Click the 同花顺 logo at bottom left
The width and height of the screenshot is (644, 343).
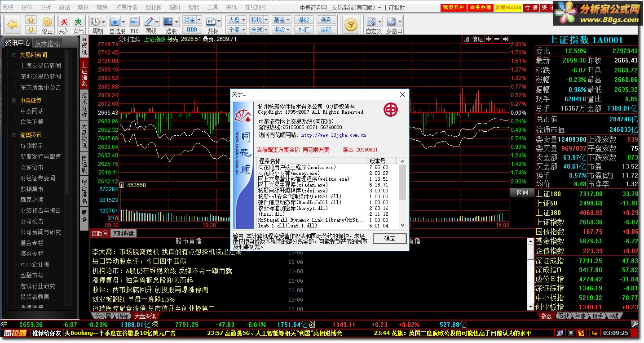pos(15,333)
